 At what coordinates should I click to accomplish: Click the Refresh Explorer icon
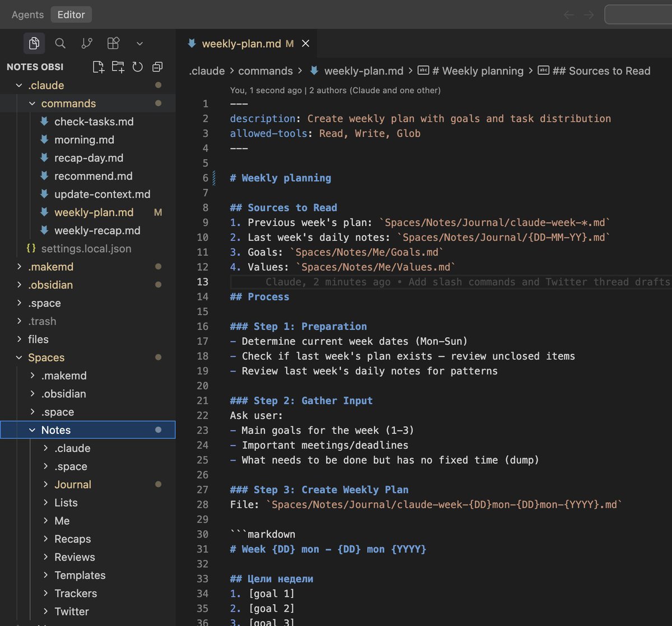(x=138, y=67)
